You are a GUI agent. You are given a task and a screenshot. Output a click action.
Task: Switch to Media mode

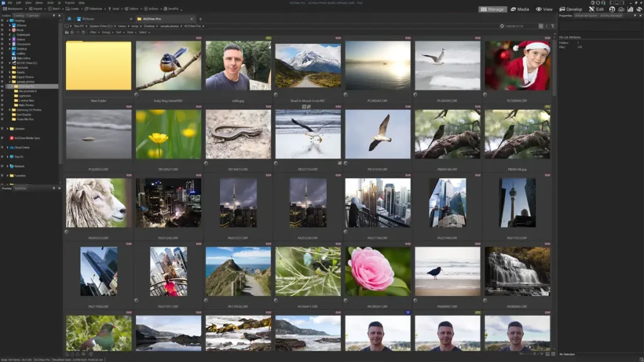[519, 9]
